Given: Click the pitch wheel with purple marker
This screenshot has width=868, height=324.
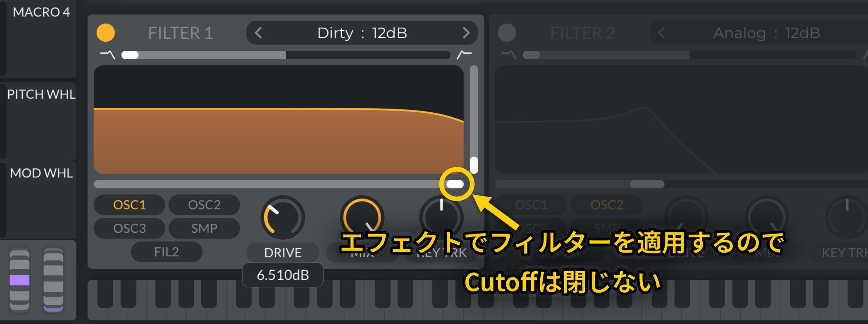Looking at the screenshot, I should click(19, 280).
